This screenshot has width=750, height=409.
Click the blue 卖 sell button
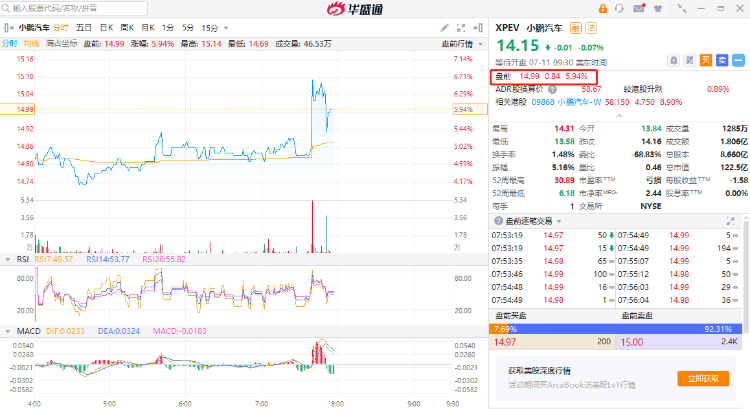tap(722, 60)
